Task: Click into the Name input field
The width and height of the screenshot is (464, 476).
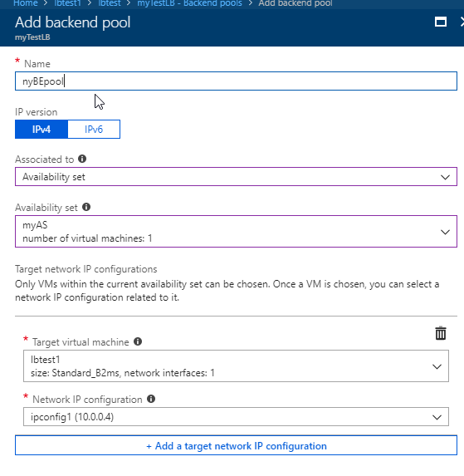Action: tap(236, 81)
